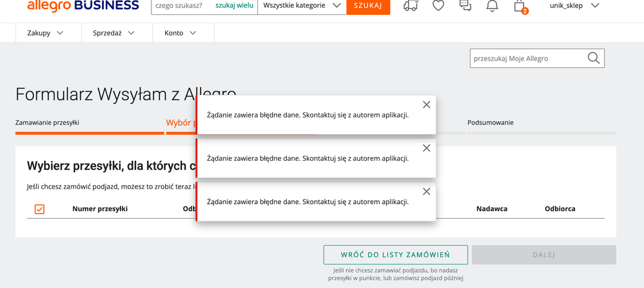Dismiss the middle error notification
644x288 pixels.
[426, 148]
